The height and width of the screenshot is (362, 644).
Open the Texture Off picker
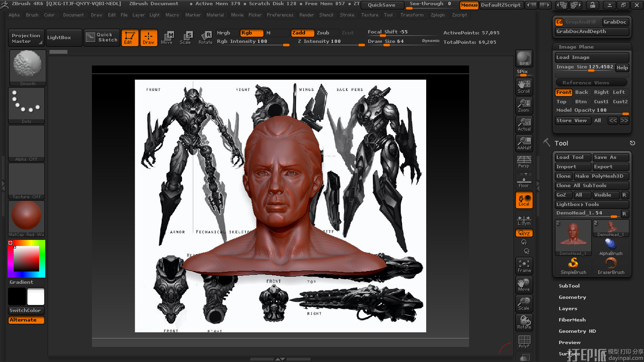(x=27, y=181)
